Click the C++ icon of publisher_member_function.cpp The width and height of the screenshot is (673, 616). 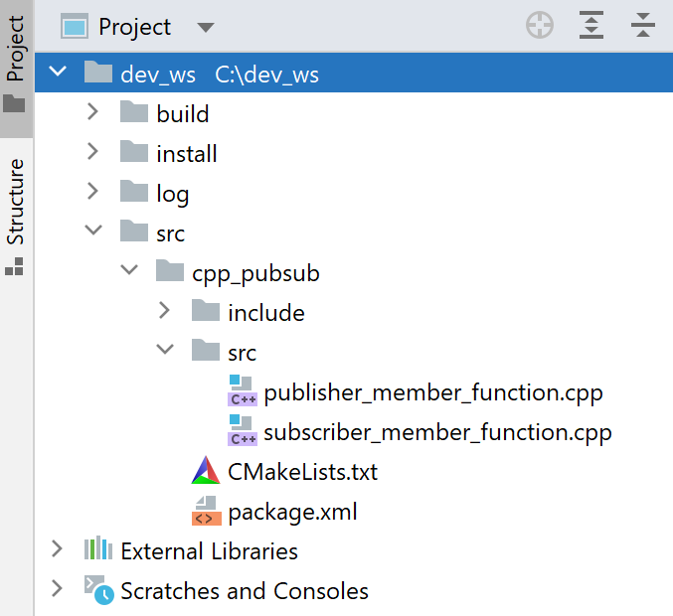pos(242,391)
